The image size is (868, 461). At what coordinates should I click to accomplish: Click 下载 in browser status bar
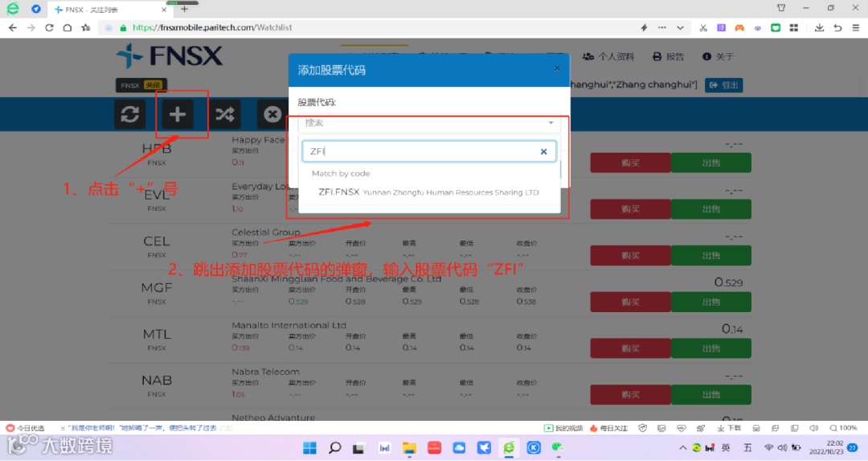[729, 428]
